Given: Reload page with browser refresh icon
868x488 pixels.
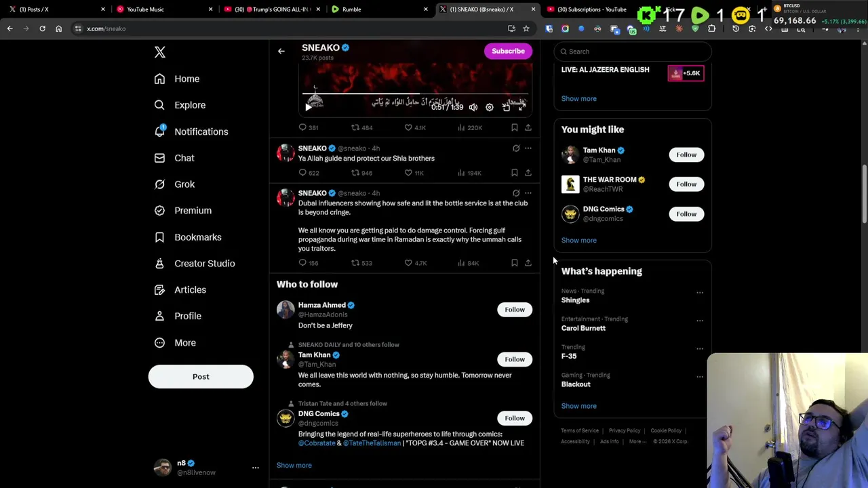Looking at the screenshot, I should [42, 28].
